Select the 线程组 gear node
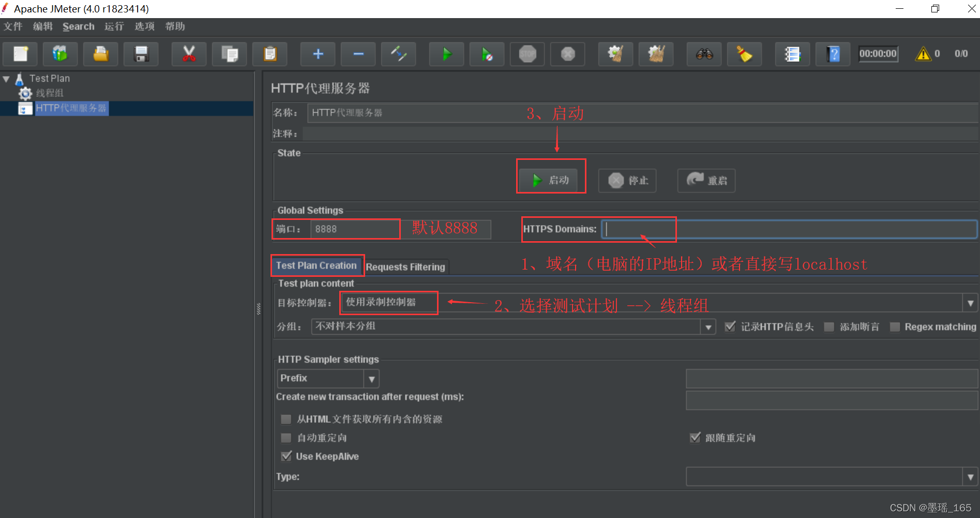This screenshot has width=980, height=518. (41, 93)
